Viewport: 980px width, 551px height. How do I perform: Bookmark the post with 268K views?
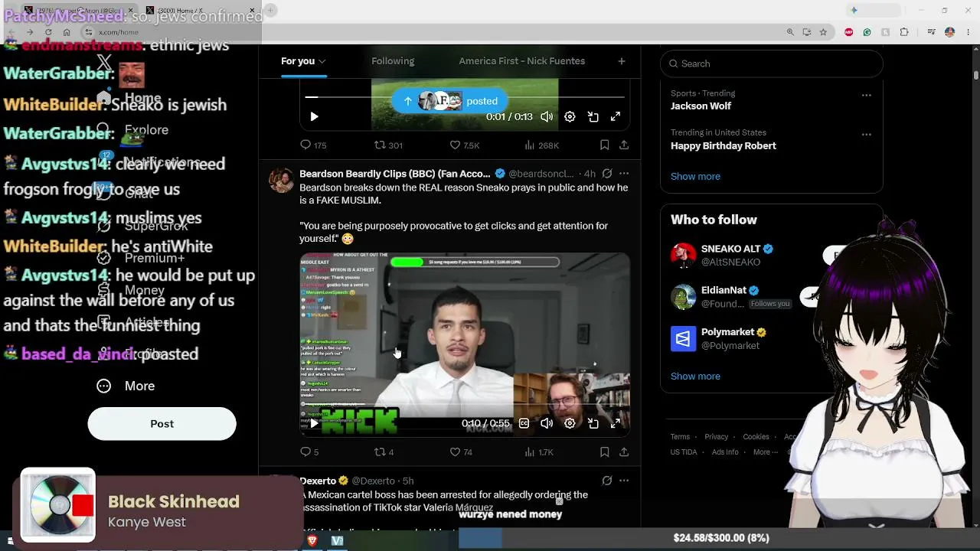[x=605, y=145]
